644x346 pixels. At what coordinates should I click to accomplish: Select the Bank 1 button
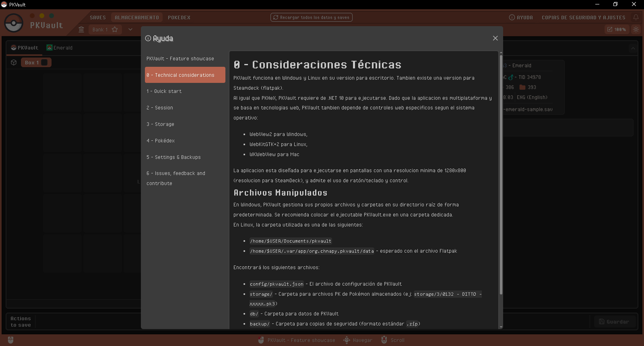tap(105, 29)
